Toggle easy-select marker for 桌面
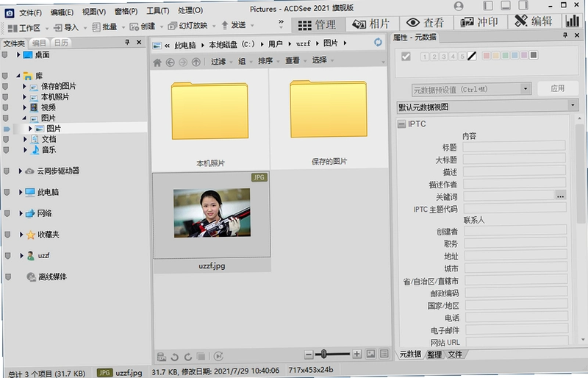Screen dimensions: 588x378 pos(4,55)
